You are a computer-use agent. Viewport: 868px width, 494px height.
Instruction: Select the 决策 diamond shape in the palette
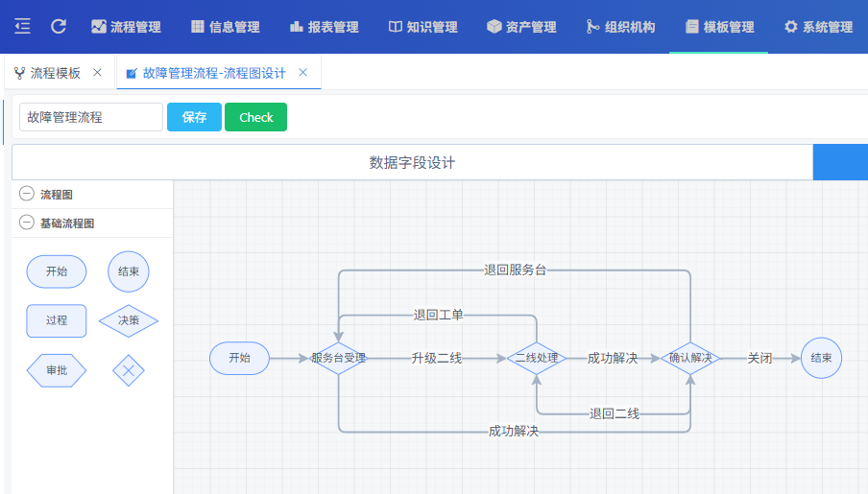(x=129, y=320)
